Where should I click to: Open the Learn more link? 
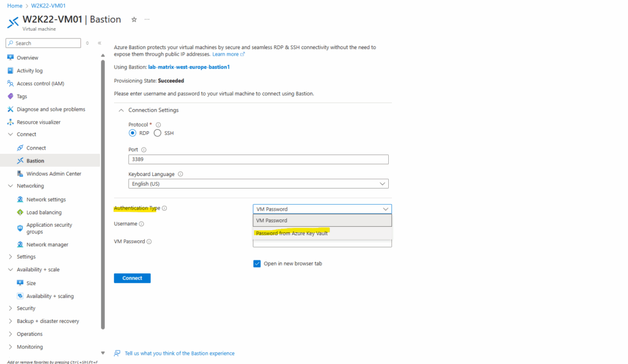pos(228,55)
